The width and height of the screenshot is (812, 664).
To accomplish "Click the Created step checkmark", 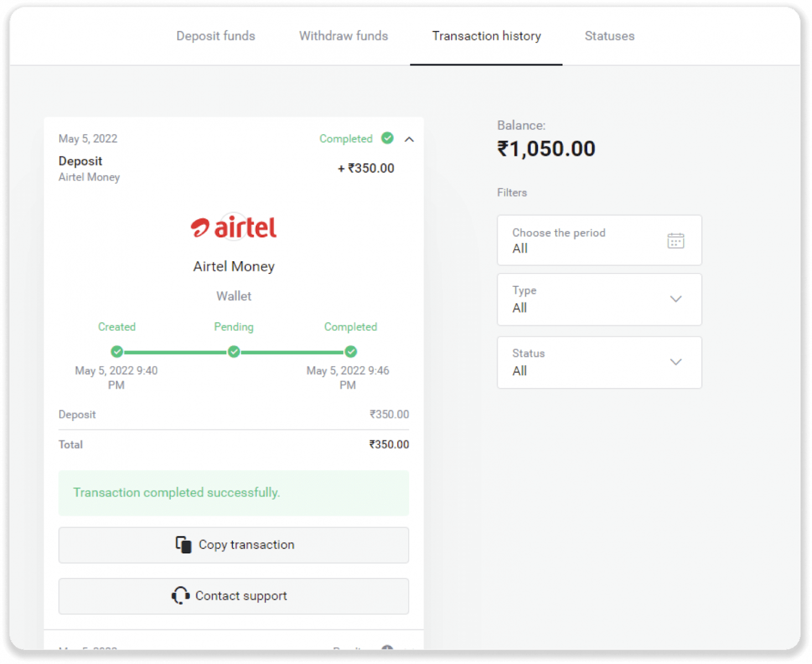I will 117,351.
